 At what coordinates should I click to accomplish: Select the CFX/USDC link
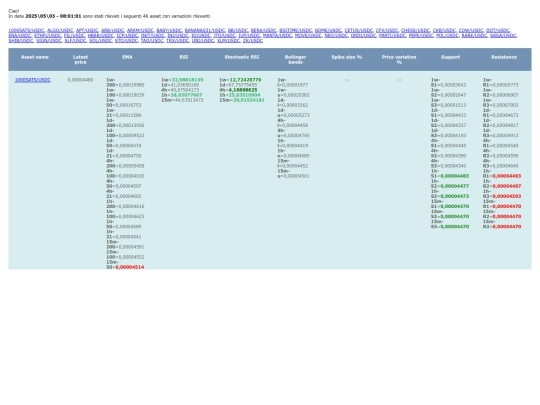pos(387,30)
